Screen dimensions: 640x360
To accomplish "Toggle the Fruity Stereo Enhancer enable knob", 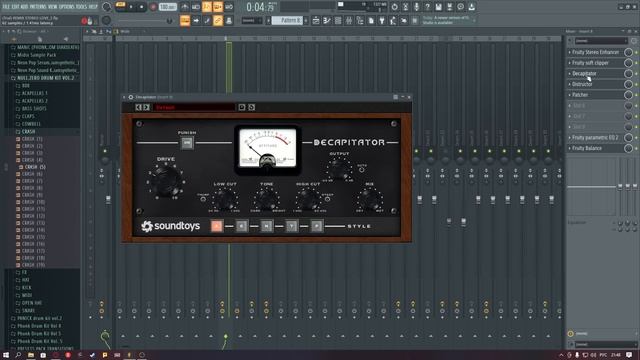I will pos(628,52).
